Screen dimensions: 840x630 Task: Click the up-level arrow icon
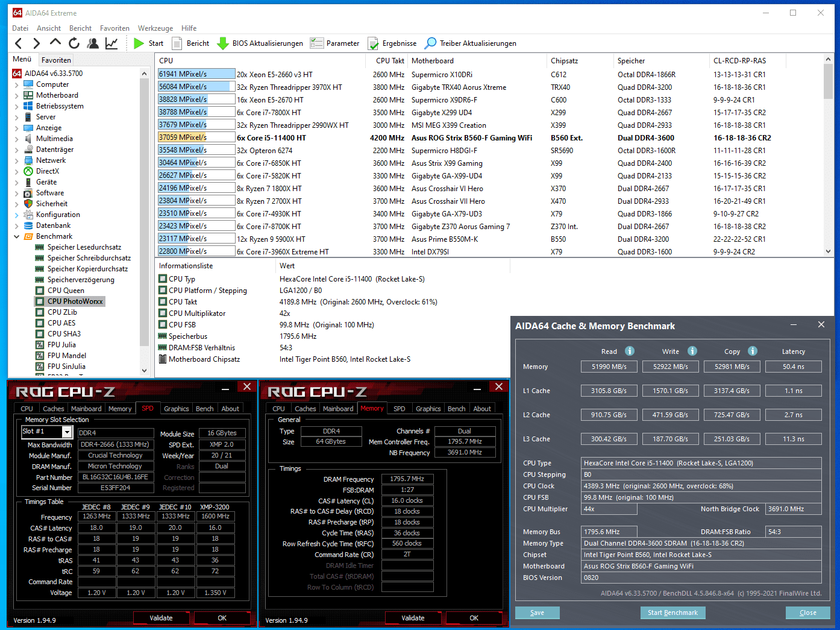click(x=55, y=43)
